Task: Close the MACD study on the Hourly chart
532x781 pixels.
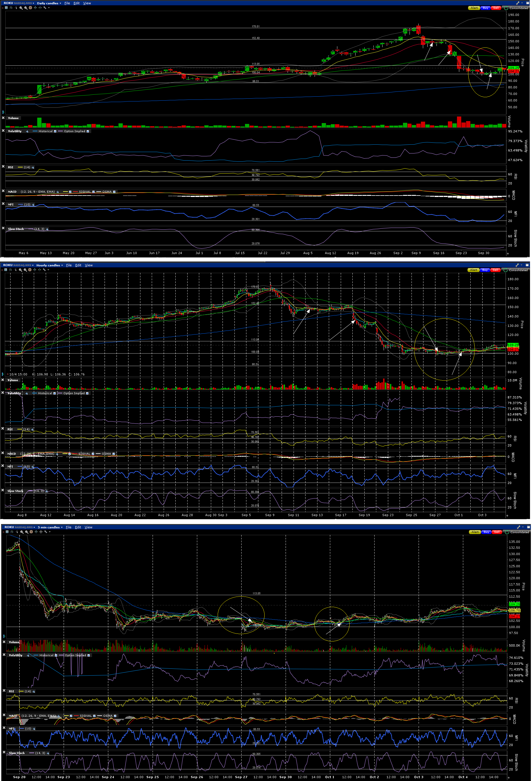Action: coord(3,453)
